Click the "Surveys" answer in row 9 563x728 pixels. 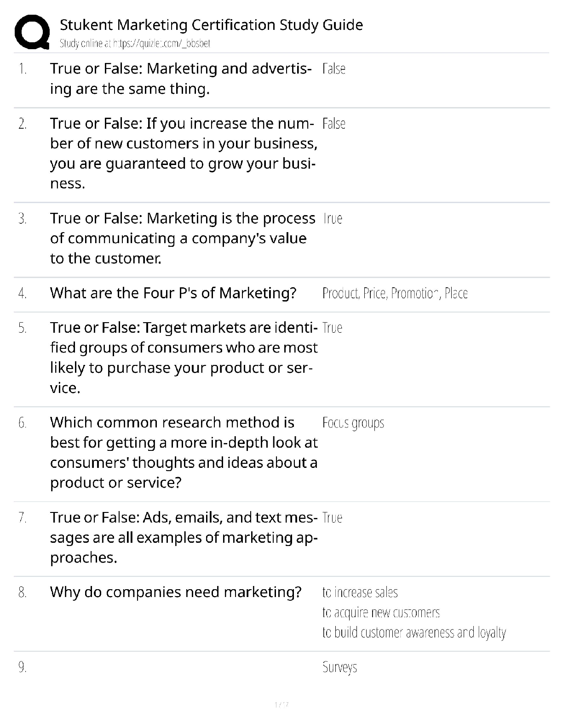(339, 667)
